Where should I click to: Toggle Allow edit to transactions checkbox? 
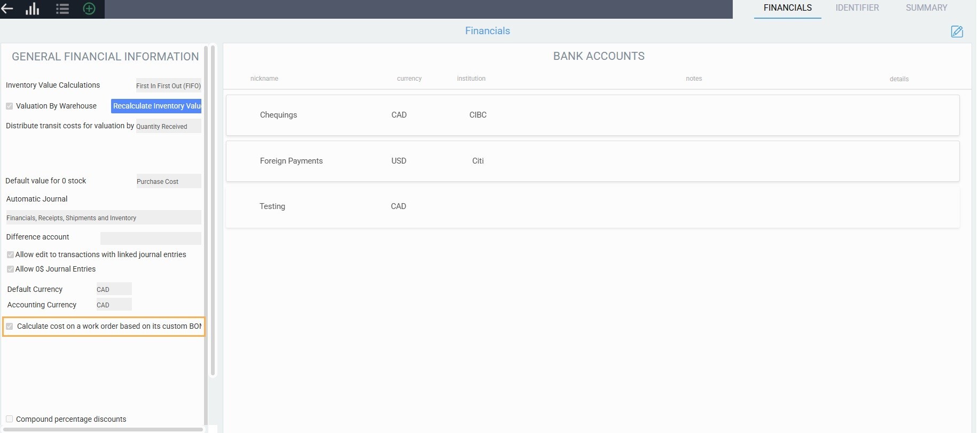coord(10,255)
